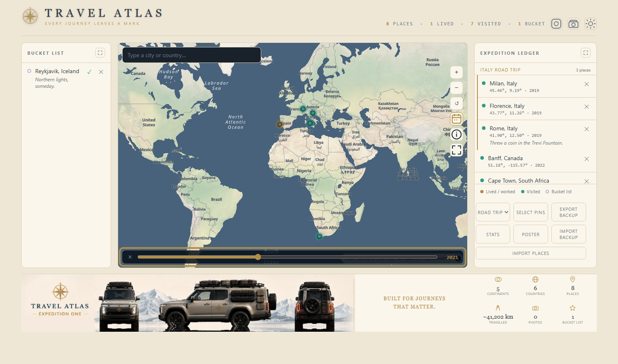The height and width of the screenshot is (364, 618).
Task: Click the timeline year slider handle
Action: (258, 257)
